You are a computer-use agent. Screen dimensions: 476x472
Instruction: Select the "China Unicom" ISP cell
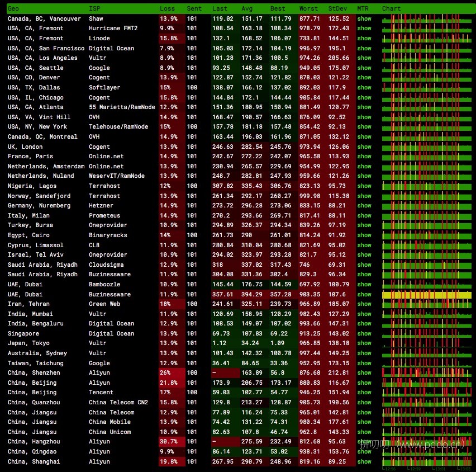point(110,432)
